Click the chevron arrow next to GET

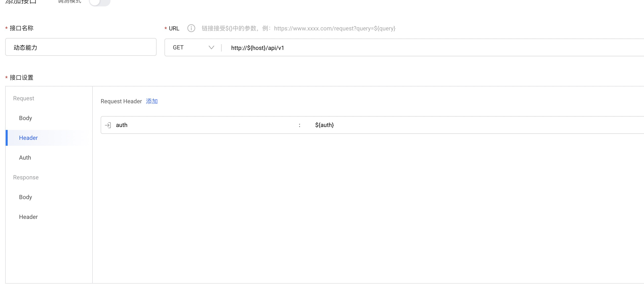coord(211,47)
